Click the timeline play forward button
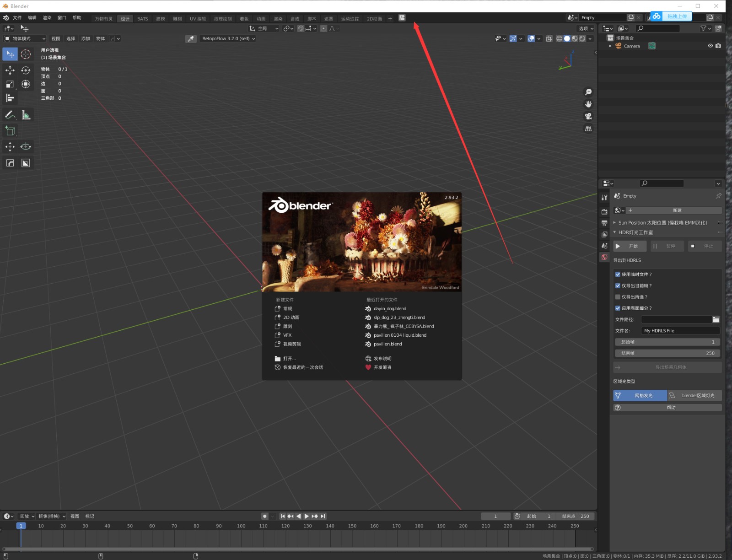Viewport: 732px width, 560px height. click(x=307, y=516)
